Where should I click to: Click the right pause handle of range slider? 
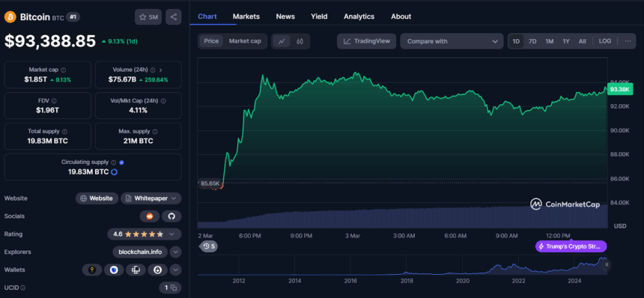tap(607, 265)
